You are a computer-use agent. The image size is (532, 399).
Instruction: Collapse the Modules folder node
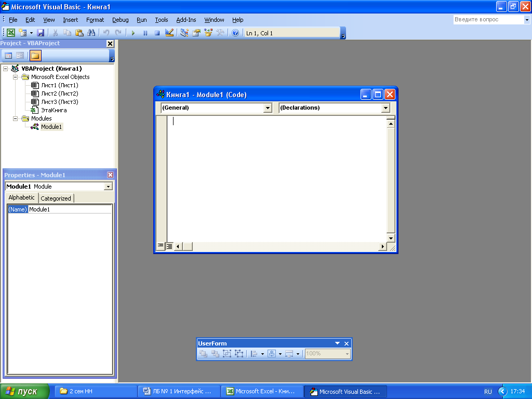(x=15, y=119)
